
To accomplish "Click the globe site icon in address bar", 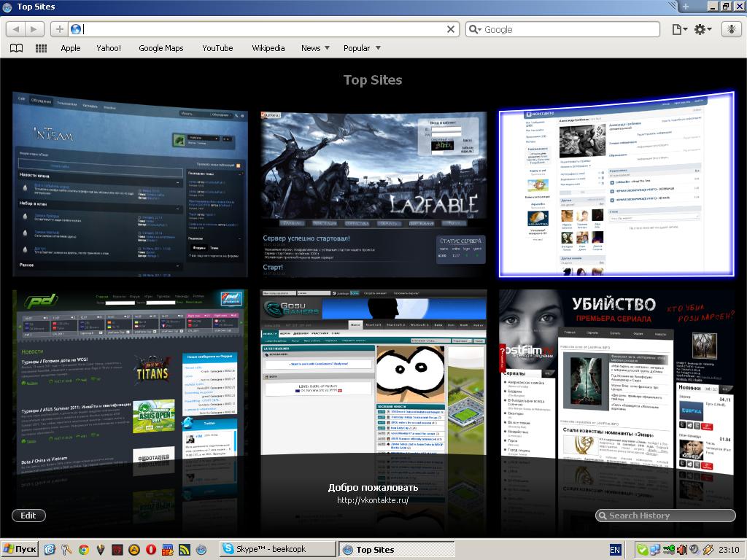I will tap(76, 29).
